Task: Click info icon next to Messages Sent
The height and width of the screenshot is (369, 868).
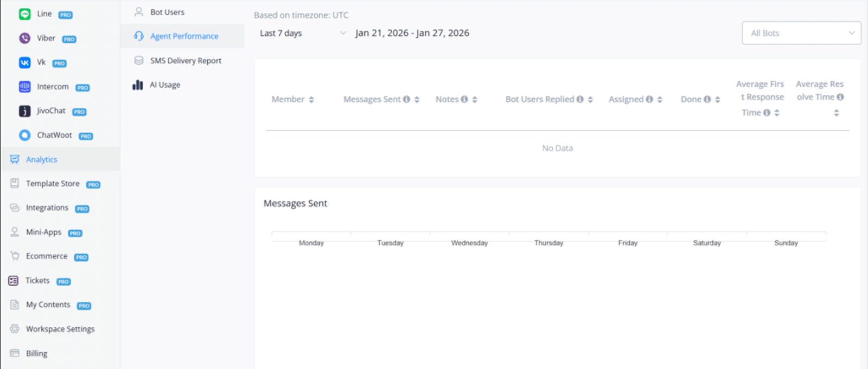Action: pos(406,100)
